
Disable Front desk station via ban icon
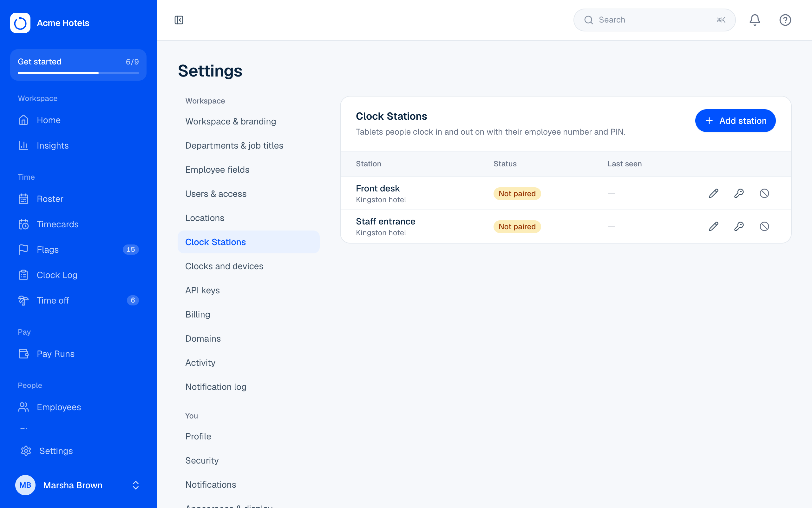(764, 194)
